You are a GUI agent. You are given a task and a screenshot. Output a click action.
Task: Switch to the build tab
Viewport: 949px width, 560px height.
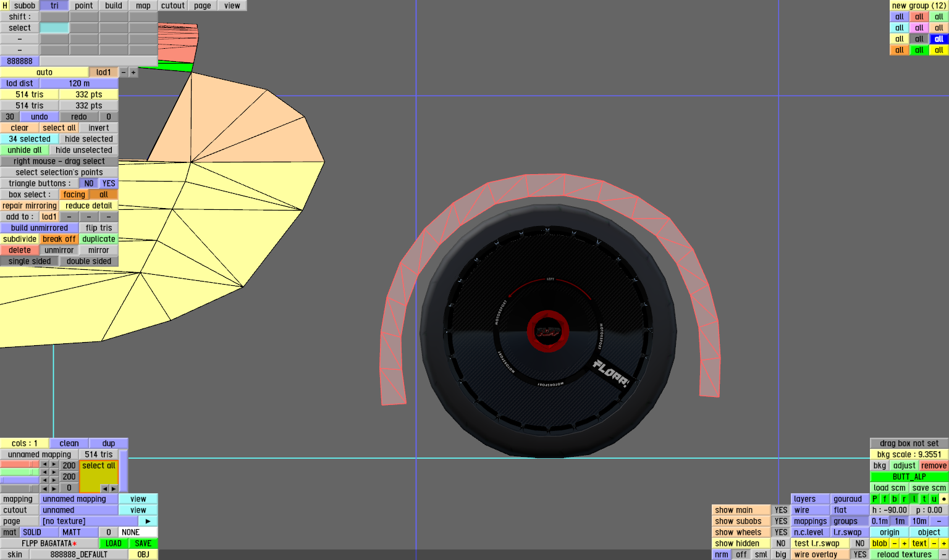pyautogui.click(x=114, y=6)
